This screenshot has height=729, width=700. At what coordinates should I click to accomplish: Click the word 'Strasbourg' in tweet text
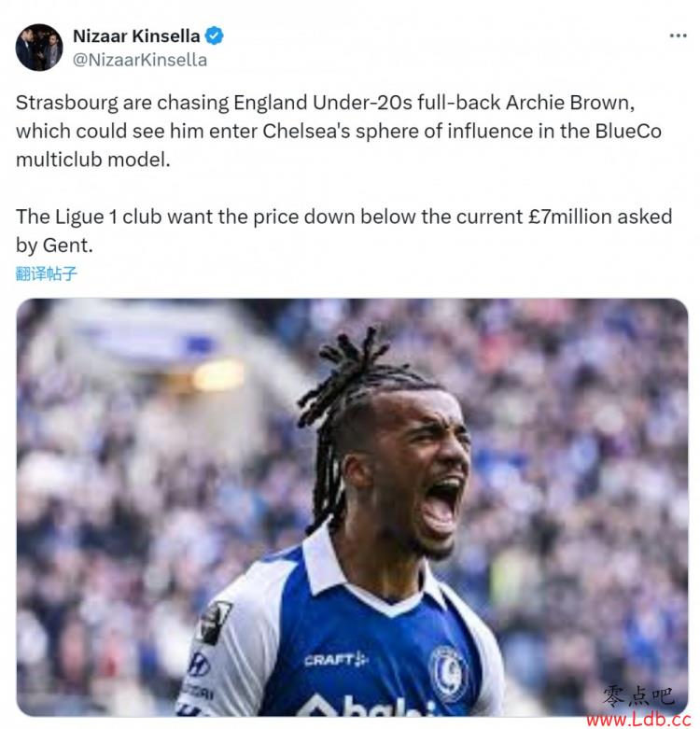click(x=67, y=104)
